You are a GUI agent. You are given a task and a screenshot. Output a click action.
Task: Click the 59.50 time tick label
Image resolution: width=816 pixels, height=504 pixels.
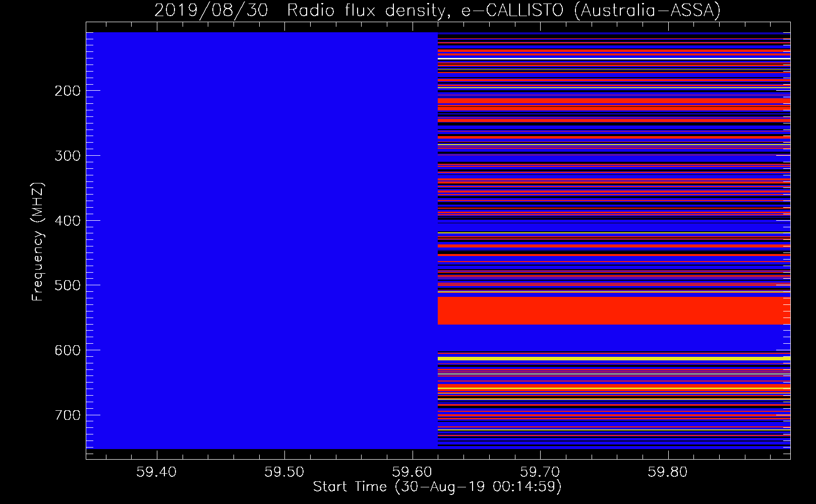coord(284,472)
